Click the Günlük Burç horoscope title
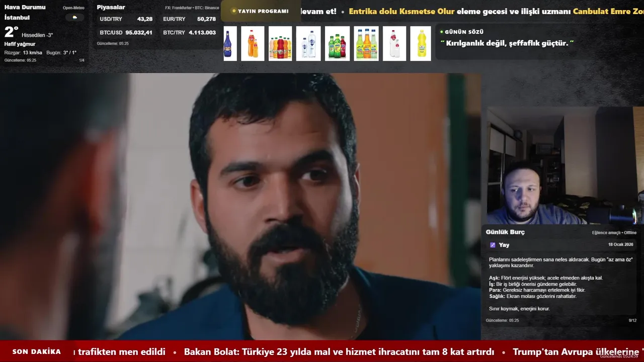The width and height of the screenshot is (644, 362). click(505, 232)
